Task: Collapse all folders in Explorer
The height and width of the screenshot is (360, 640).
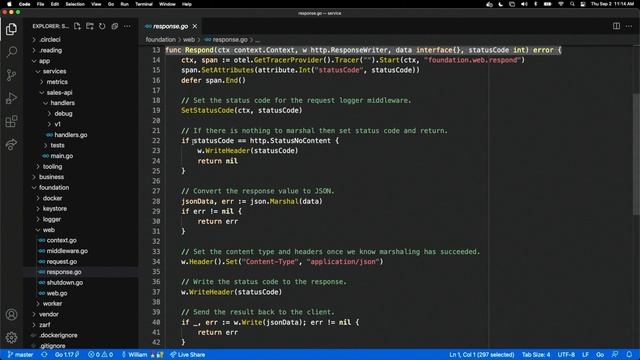Action: point(115,26)
